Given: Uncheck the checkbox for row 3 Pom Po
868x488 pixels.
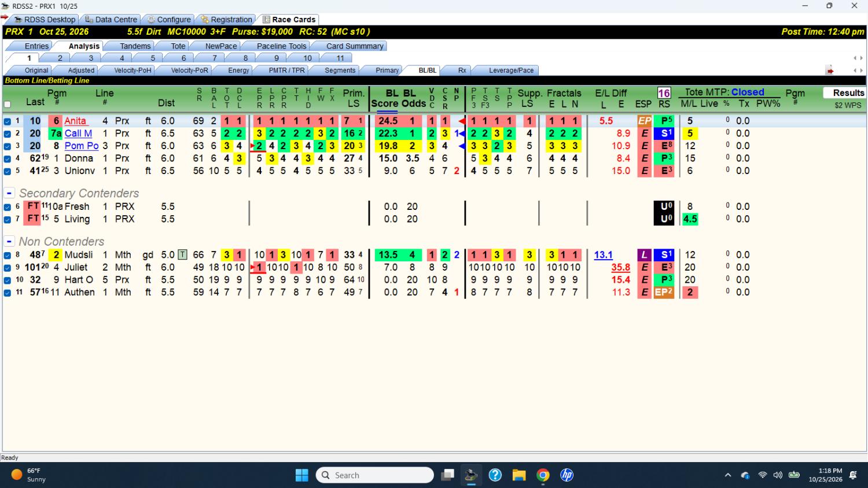Looking at the screenshot, I should 8,146.
